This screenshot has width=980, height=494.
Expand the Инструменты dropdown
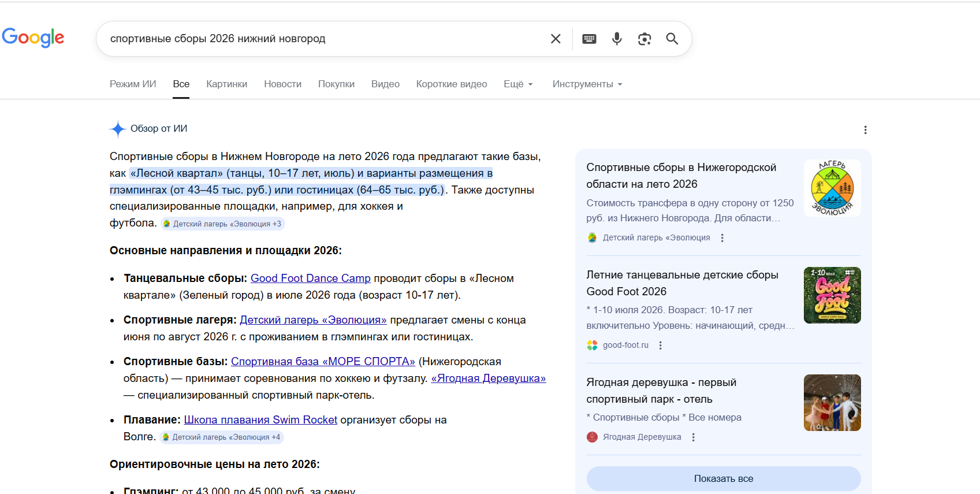click(x=587, y=84)
